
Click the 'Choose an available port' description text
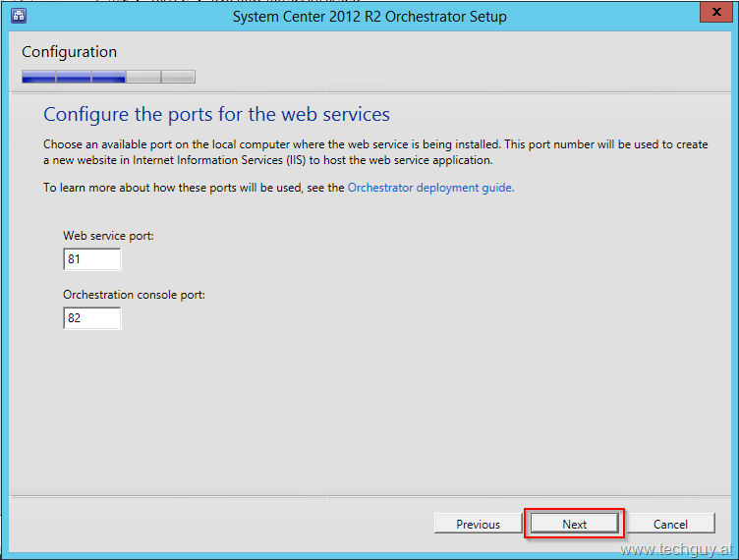pos(375,152)
